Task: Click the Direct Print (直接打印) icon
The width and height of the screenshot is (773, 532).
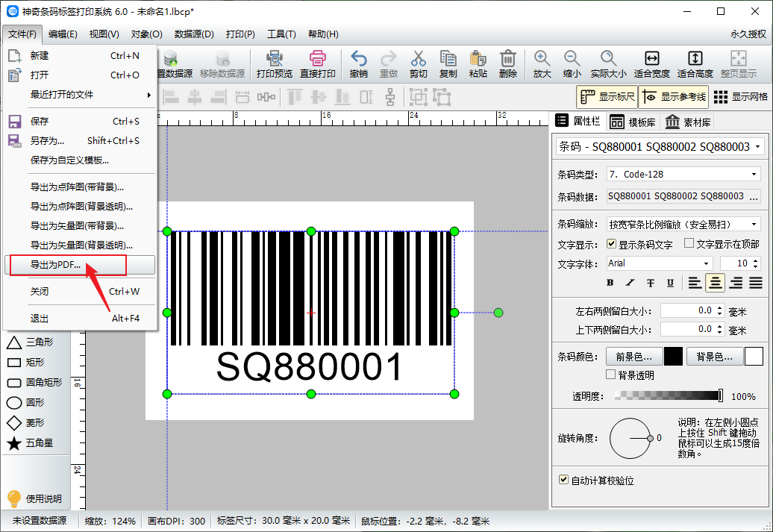Action: [318, 64]
